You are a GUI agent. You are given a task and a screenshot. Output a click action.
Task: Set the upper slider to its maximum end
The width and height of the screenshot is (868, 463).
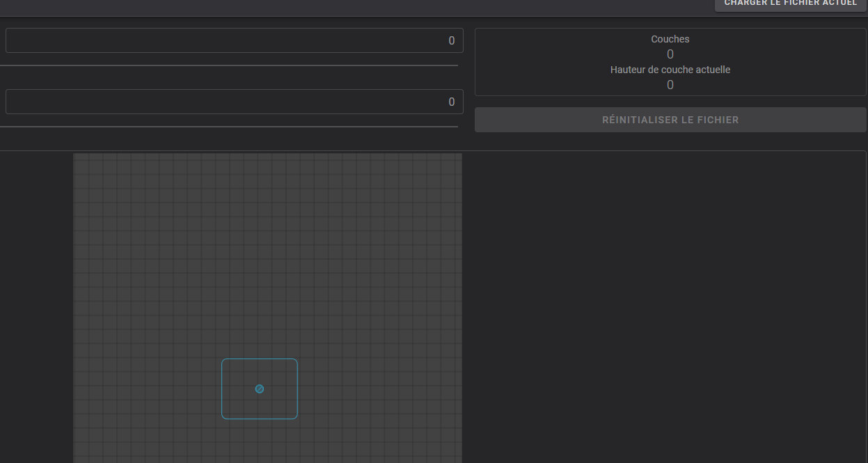457,65
